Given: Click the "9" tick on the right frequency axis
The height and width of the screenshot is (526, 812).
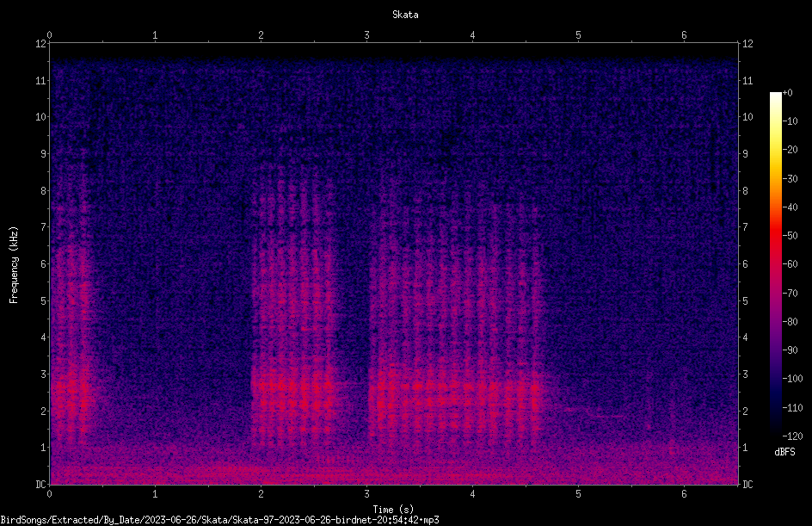Looking at the screenshot, I should 745,154.
